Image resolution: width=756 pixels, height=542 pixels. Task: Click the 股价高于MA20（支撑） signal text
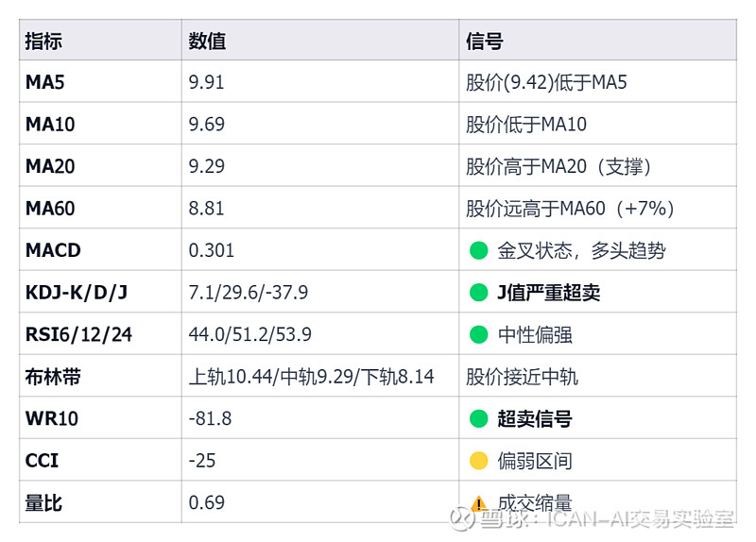point(558,167)
